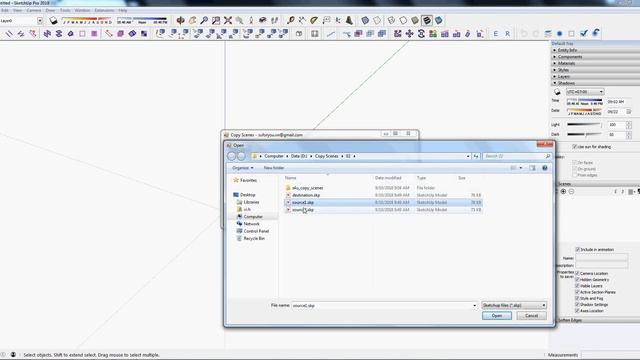Screen dimensions: 640x360
Task: Click the Shaded With Textures style icon
Action: (427, 20)
